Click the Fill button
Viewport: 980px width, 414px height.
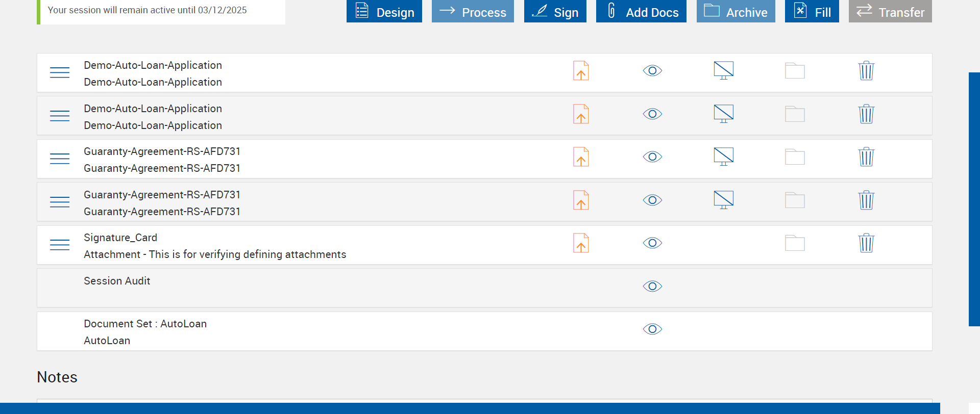[x=812, y=11]
